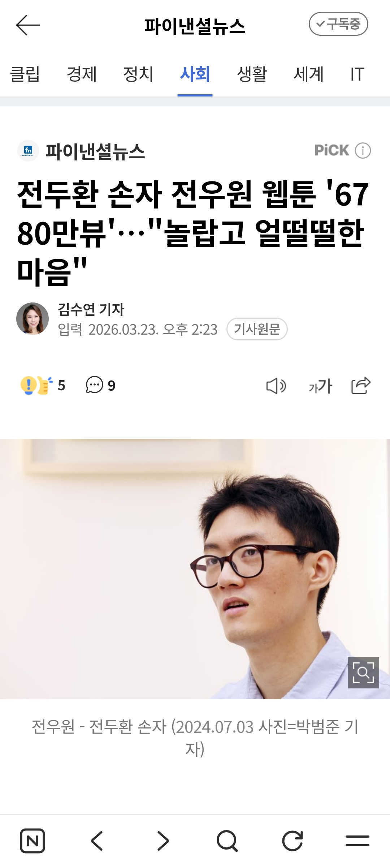The height and width of the screenshot is (868, 390).
Task: Select the 정치 tab
Action: (138, 74)
